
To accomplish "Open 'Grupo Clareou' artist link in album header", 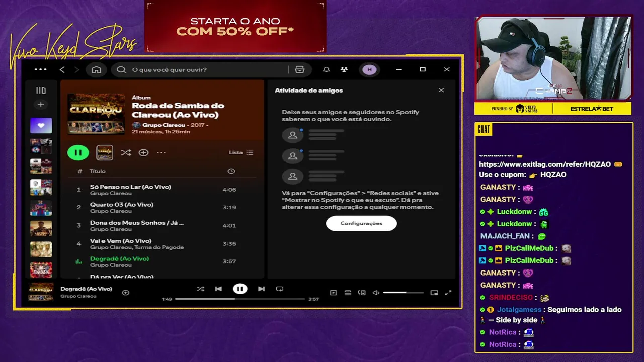I will [x=164, y=125].
